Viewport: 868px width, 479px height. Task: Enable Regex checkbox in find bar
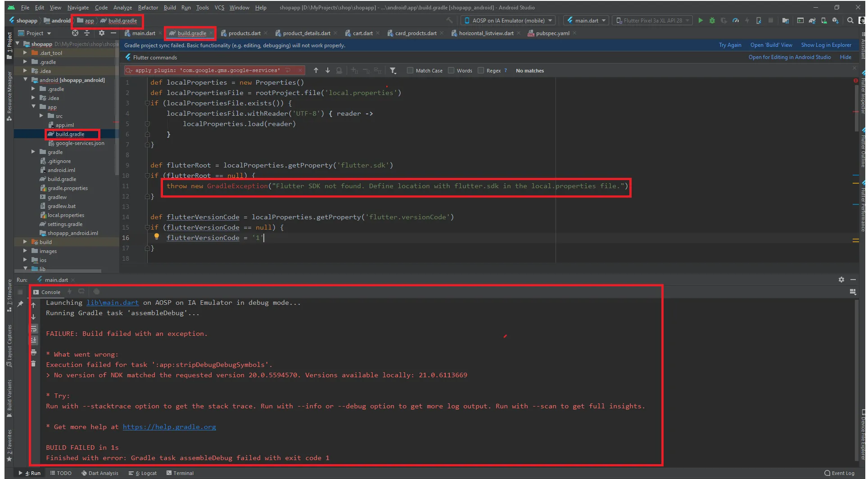tap(481, 70)
